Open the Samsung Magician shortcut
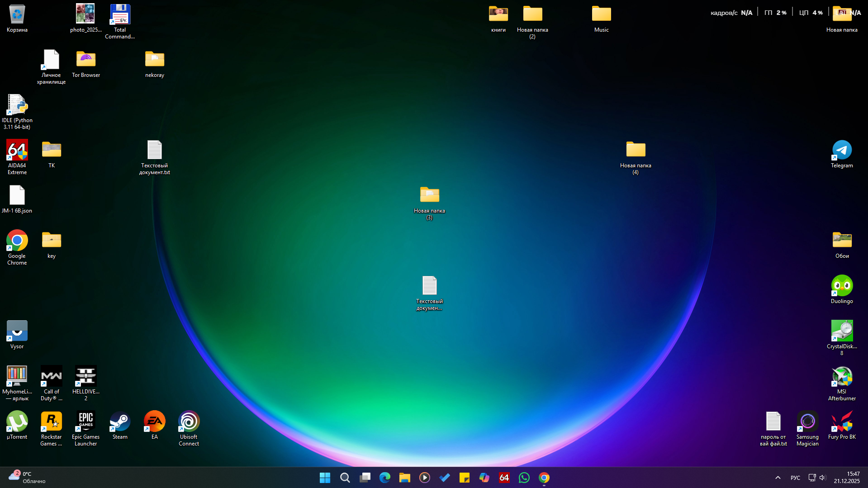 point(807,429)
